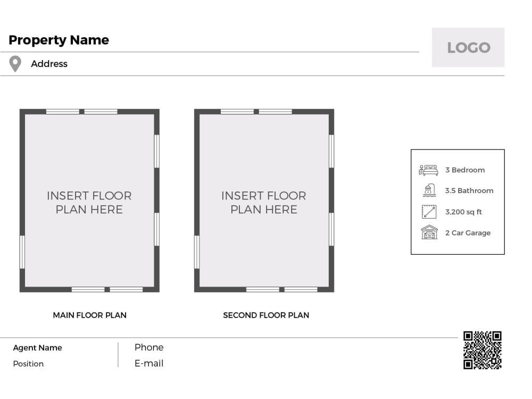Click the 3,200 sq ft label

pos(463,212)
